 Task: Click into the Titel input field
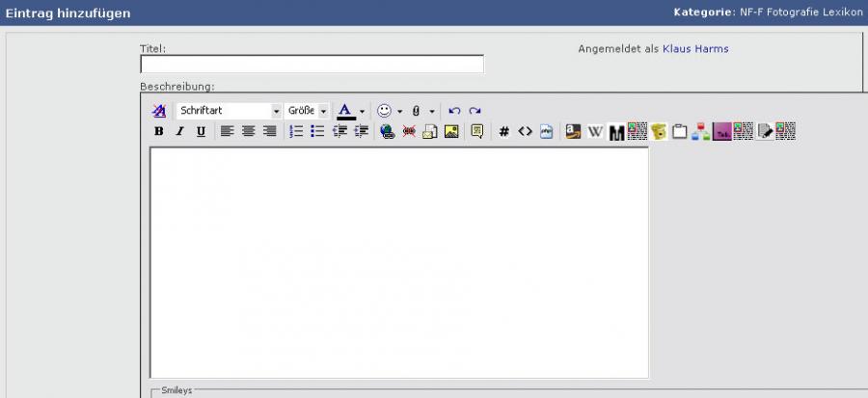tap(312, 65)
